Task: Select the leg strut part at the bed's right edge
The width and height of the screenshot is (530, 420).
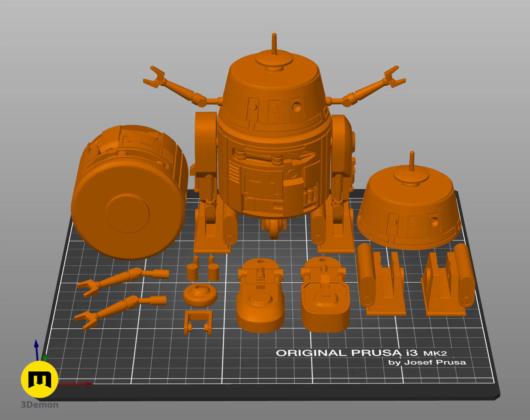Action: point(449,280)
